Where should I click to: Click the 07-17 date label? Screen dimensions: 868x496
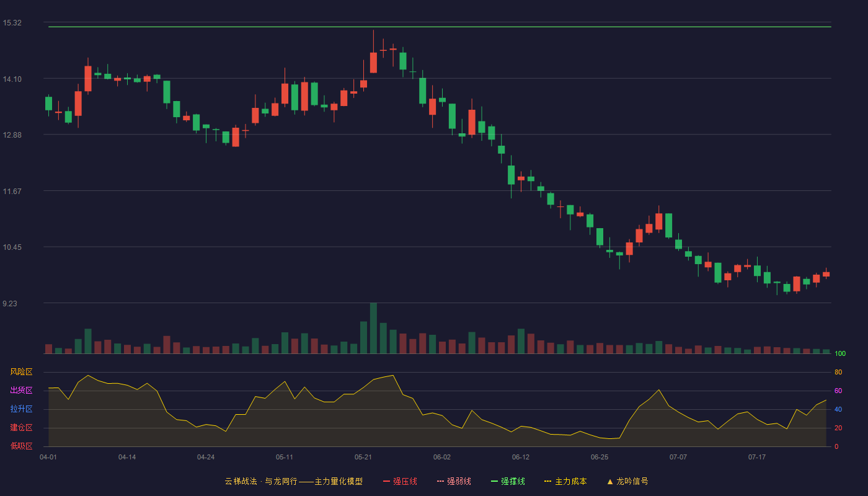(757, 457)
